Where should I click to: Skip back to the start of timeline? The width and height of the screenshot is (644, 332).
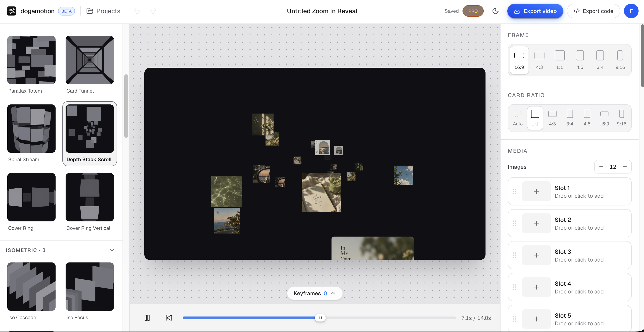169,318
